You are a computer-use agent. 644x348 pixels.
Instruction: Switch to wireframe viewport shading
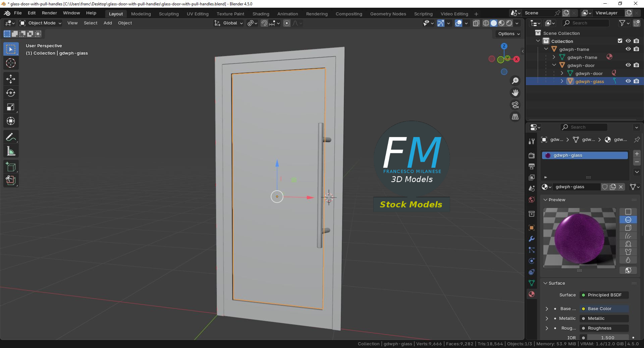point(486,23)
